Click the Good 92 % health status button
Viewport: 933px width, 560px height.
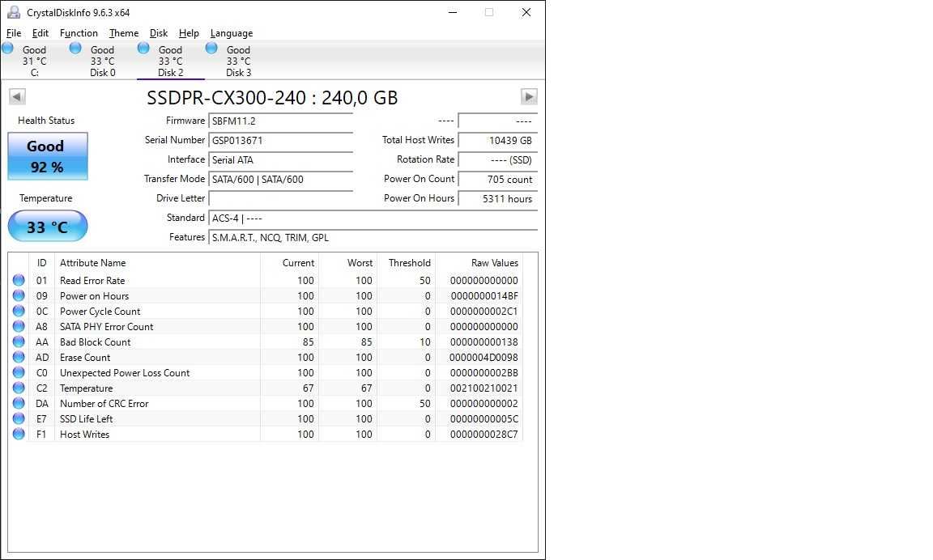pos(48,156)
